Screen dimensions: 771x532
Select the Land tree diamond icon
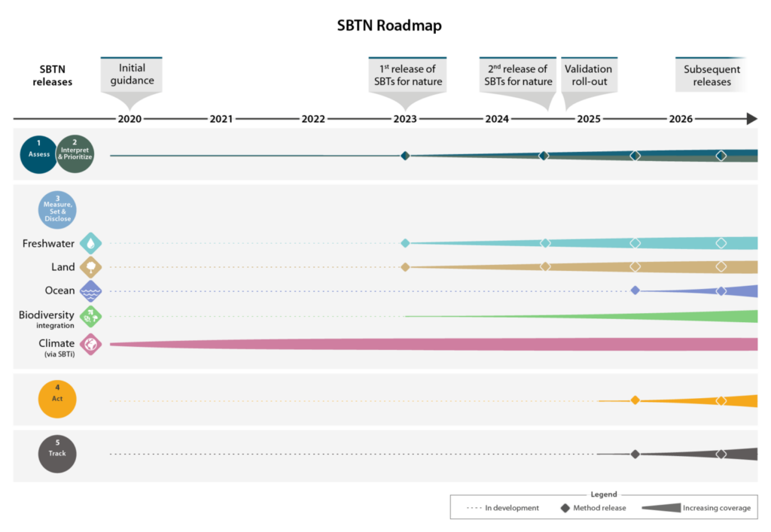pos(90,267)
